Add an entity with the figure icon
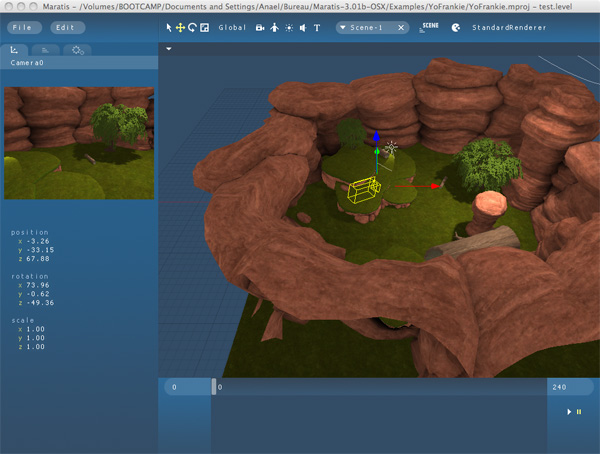The height and width of the screenshot is (454, 600). 274,28
